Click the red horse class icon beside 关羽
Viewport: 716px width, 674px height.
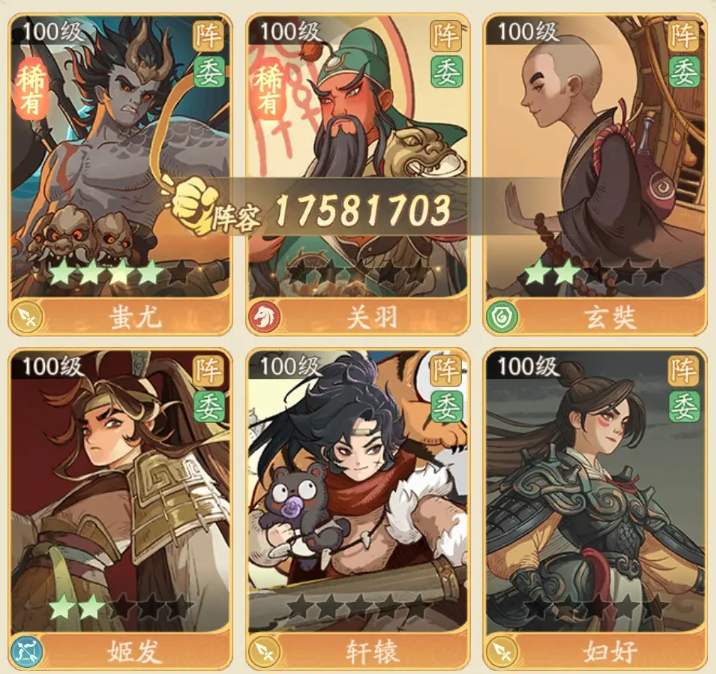(265, 316)
